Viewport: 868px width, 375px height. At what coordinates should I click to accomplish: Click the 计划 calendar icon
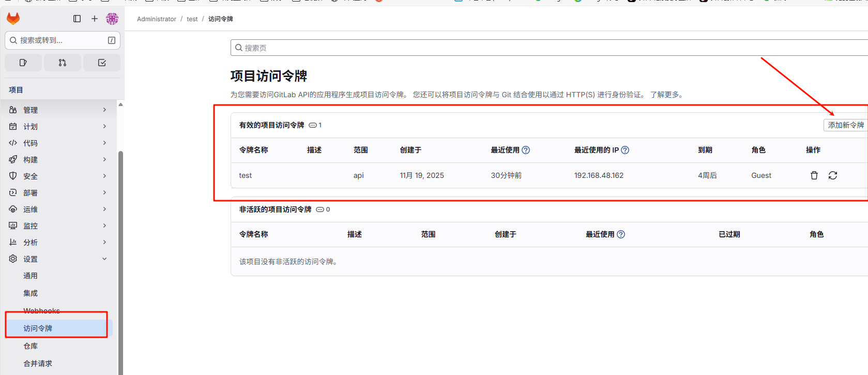(x=13, y=126)
